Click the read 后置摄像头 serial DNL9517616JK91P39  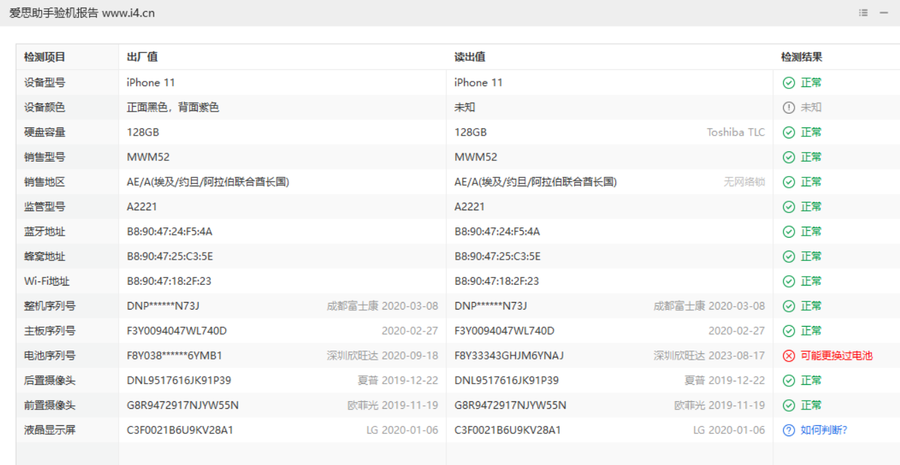[507, 381]
